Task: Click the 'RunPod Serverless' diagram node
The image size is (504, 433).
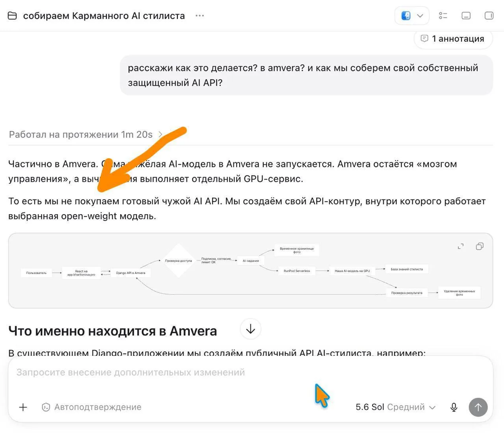Action: [x=297, y=271]
